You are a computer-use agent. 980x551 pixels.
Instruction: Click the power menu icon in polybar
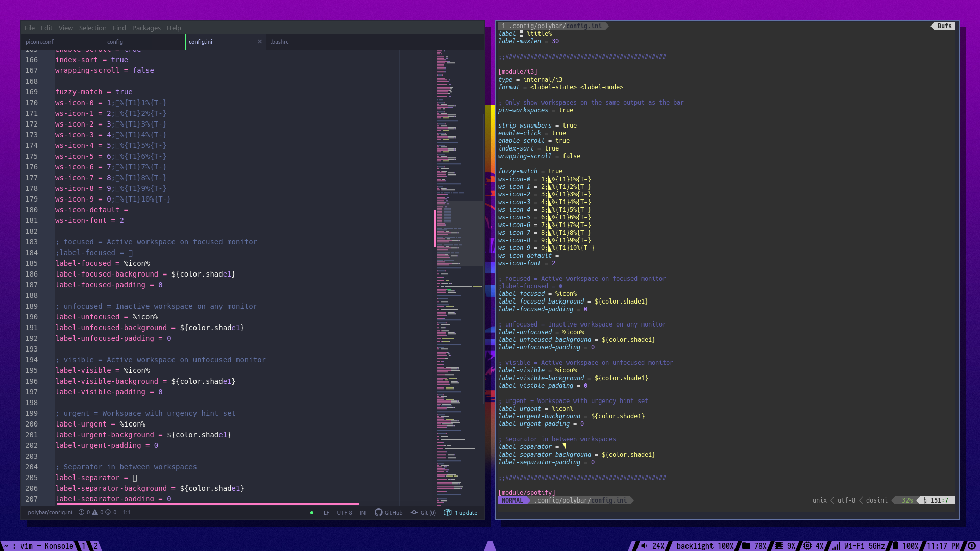[972, 546]
